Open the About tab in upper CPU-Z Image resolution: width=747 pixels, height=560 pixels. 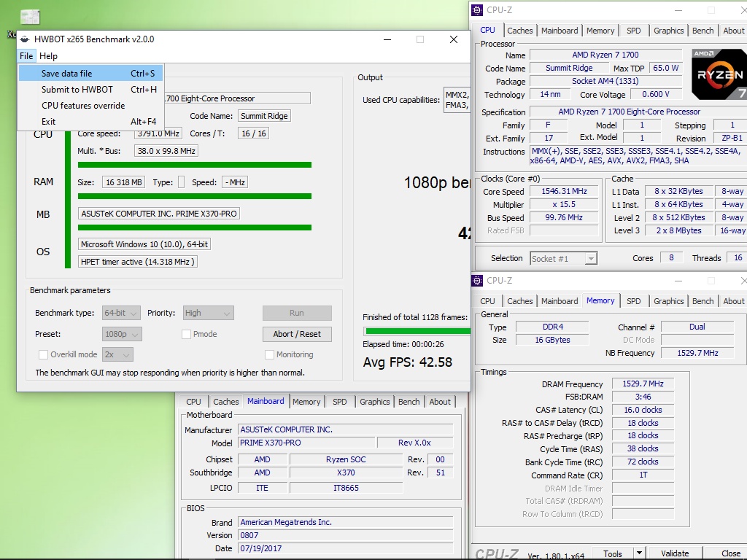pos(733,31)
